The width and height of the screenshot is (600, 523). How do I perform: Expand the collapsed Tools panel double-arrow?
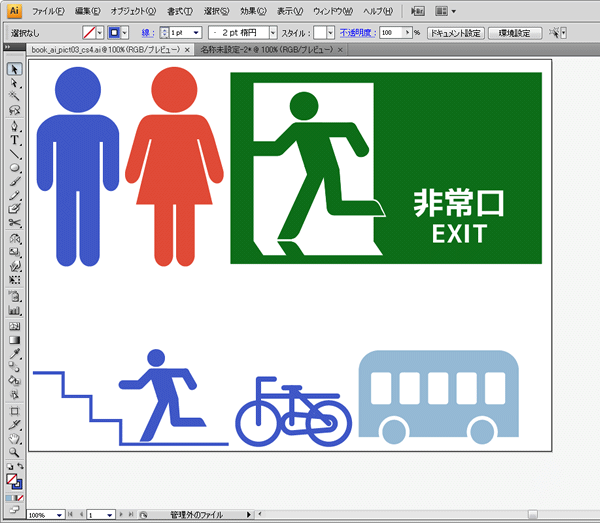(x=7, y=47)
